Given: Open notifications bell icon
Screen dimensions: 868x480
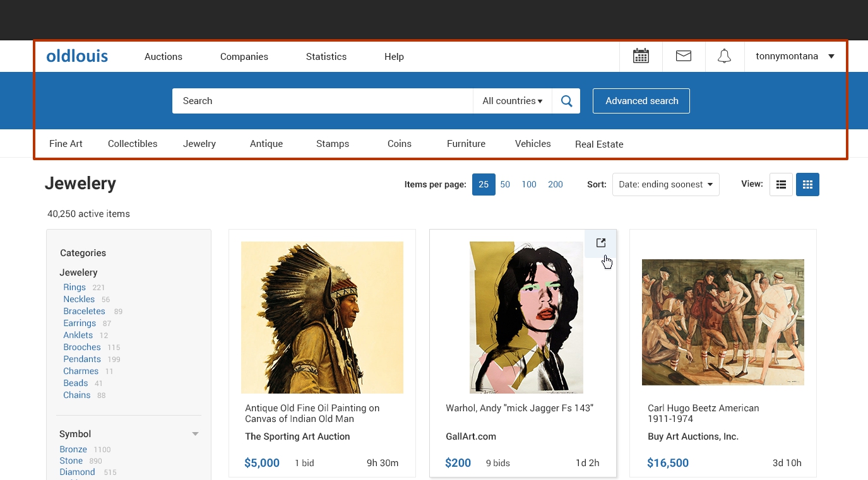Looking at the screenshot, I should pos(724,56).
